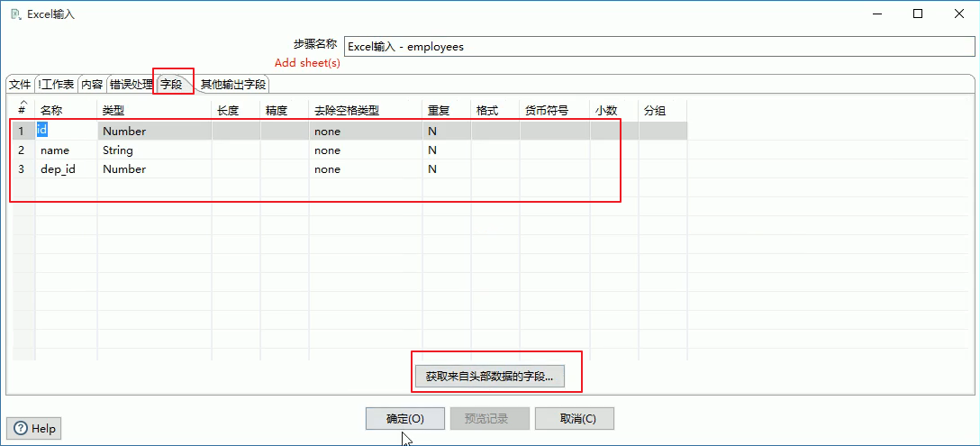Click the Excel input window title icon
Viewport: 980px width, 446px height.
pyautogui.click(x=16, y=14)
